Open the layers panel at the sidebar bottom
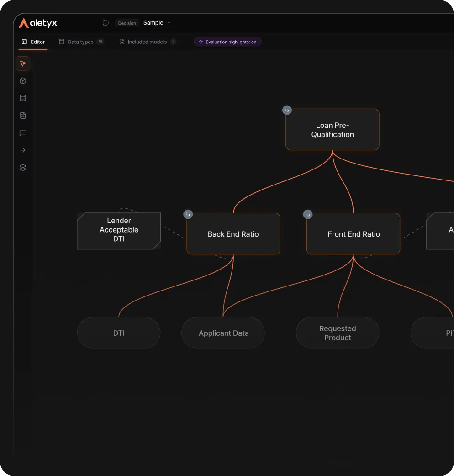This screenshot has height=476, width=454. pos(23,167)
